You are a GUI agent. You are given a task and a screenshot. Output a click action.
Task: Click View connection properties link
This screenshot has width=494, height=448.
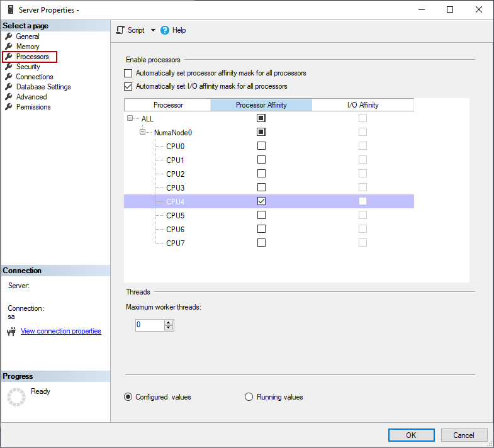tap(61, 331)
